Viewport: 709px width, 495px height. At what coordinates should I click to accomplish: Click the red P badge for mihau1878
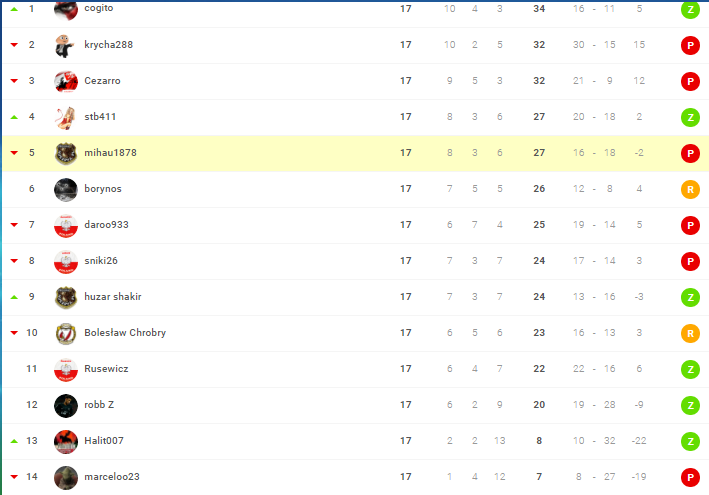(690, 153)
